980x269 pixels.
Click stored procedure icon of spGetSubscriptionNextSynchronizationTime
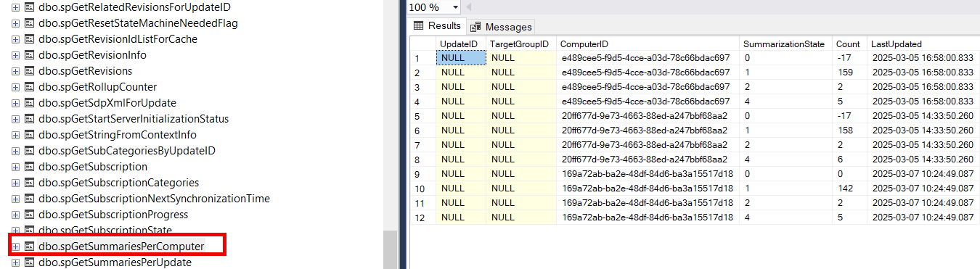pyautogui.click(x=30, y=199)
